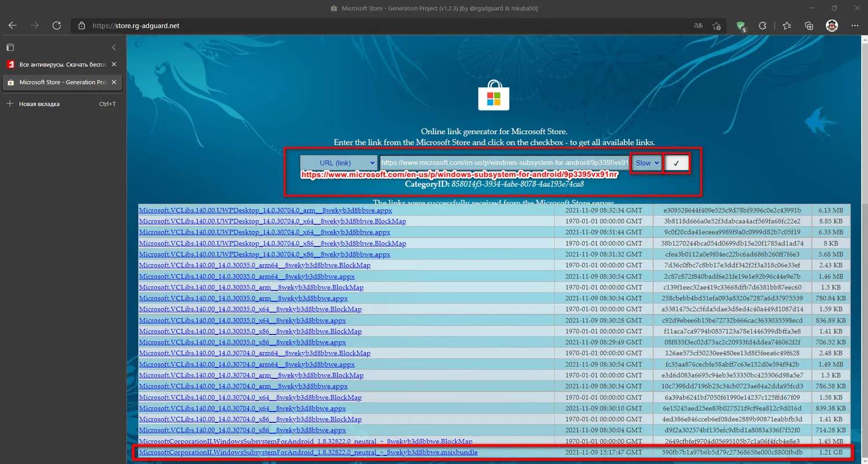This screenshot has width=868, height=464.
Task: Click the checkmark submit button
Action: 676,163
